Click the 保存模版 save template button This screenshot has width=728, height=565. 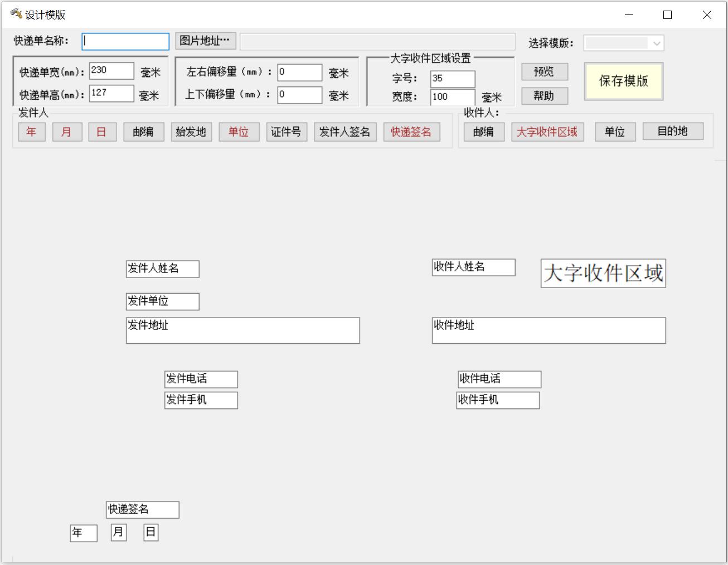[623, 81]
